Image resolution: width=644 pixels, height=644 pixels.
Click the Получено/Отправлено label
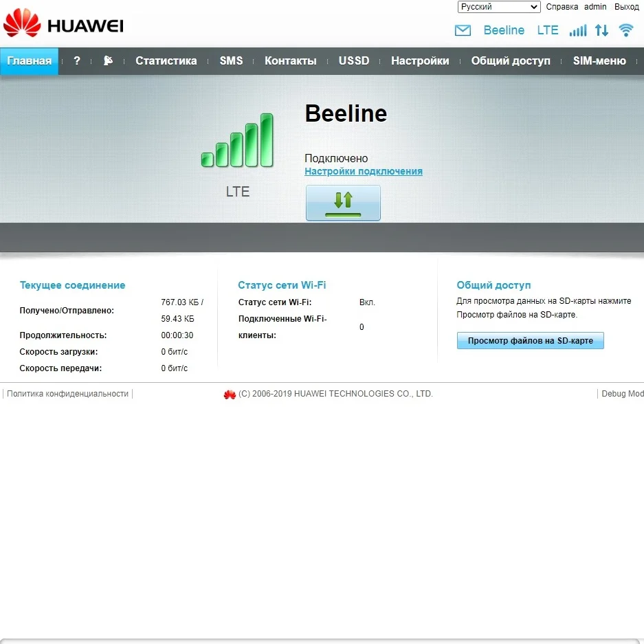click(x=67, y=311)
